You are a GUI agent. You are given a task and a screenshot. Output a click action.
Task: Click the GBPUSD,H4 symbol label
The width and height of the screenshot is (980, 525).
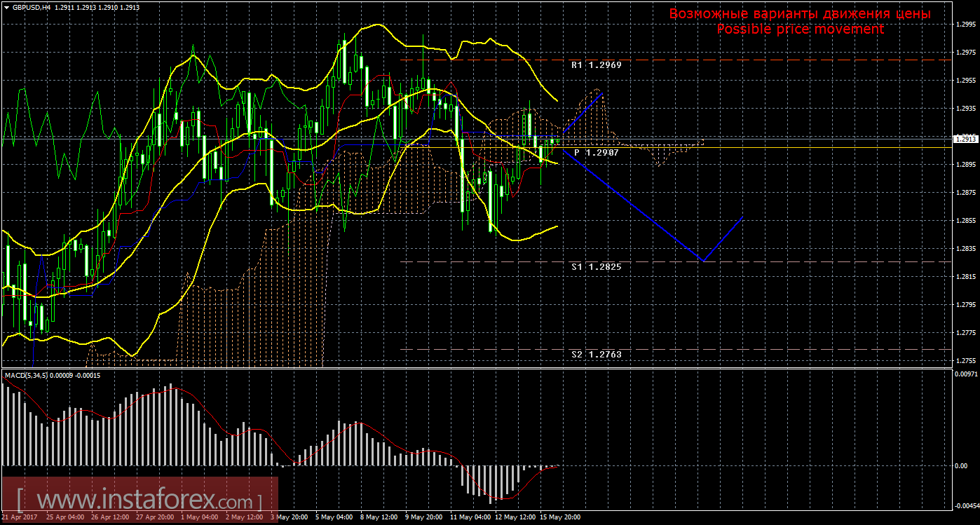click(31, 6)
